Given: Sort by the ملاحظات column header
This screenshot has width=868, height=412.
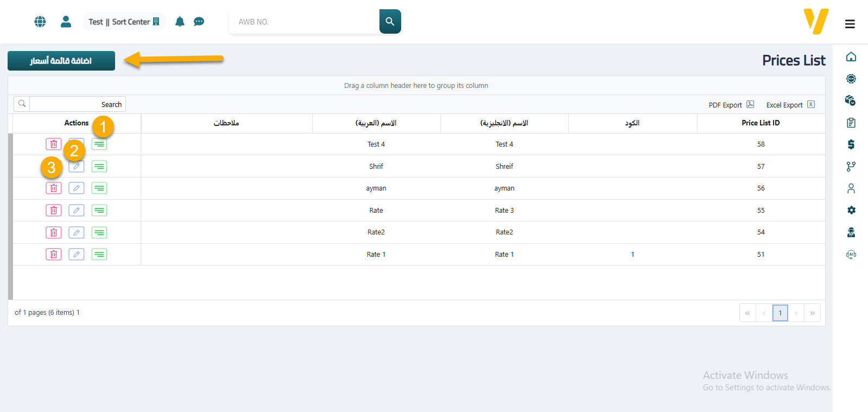Looking at the screenshot, I should point(226,123).
